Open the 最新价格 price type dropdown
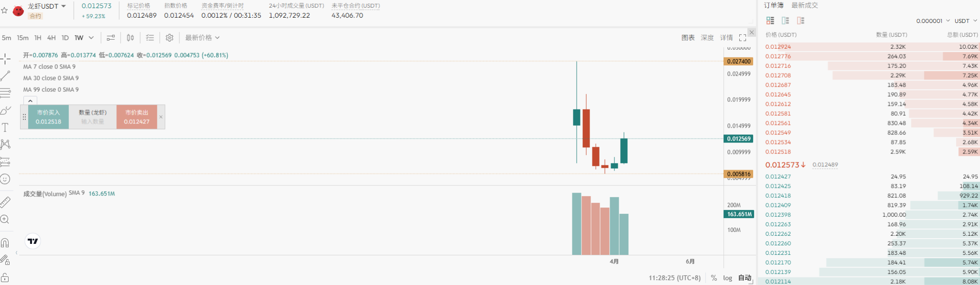Screen dimensions: 980x285 click(x=202, y=37)
